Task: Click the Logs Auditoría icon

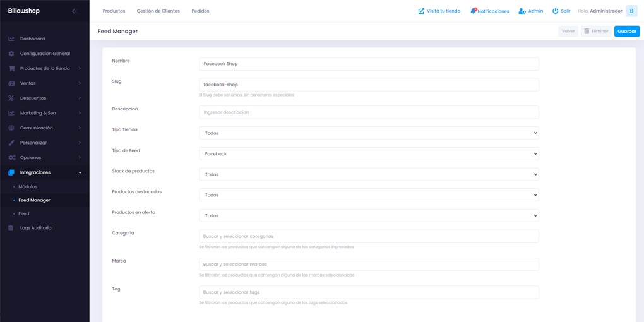Action: point(11,228)
